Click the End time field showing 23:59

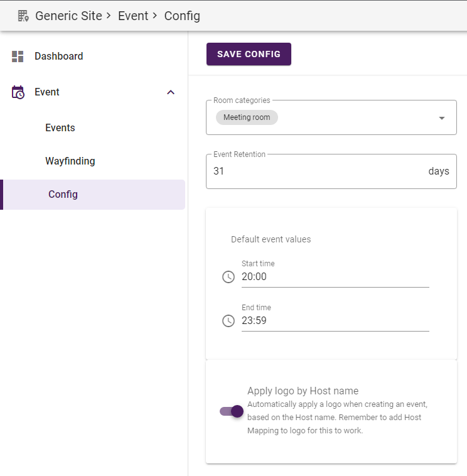point(335,321)
